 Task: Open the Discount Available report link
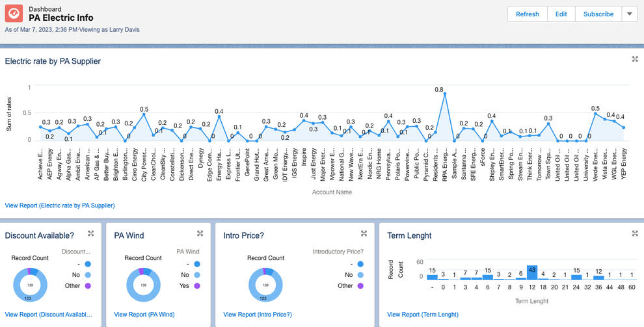(x=49, y=315)
